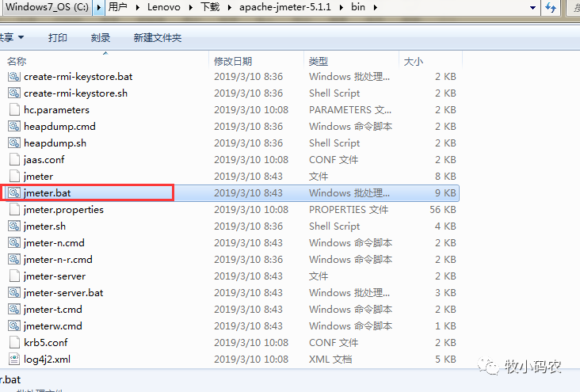The height and width of the screenshot is (392, 580).
Task: Click the jmeter-server.bat file icon
Action: click(14, 293)
